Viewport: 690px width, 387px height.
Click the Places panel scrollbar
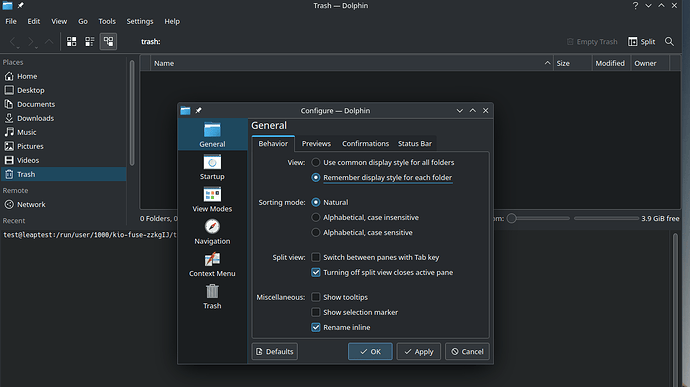coord(132,113)
